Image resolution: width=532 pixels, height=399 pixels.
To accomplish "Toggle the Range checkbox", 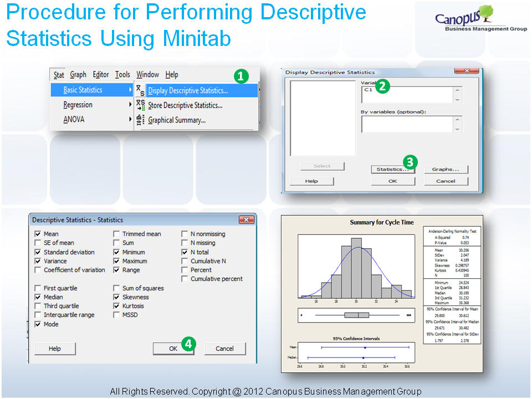I will (x=116, y=270).
